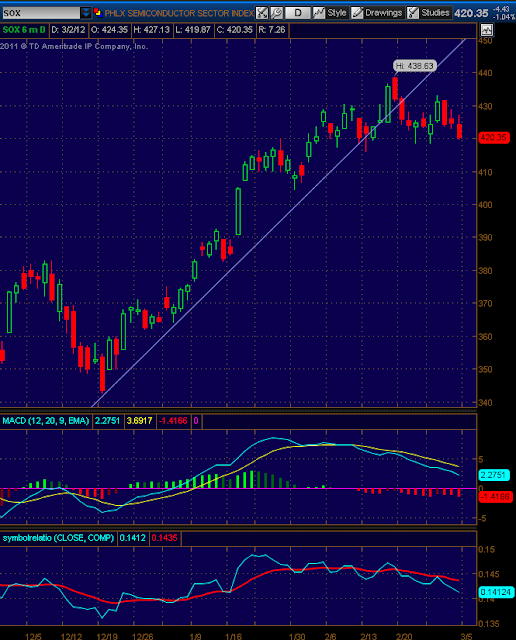Click the MACD value 2.2751 in header
Image resolution: width=516 pixels, height=640 pixels.
[x=107, y=421]
